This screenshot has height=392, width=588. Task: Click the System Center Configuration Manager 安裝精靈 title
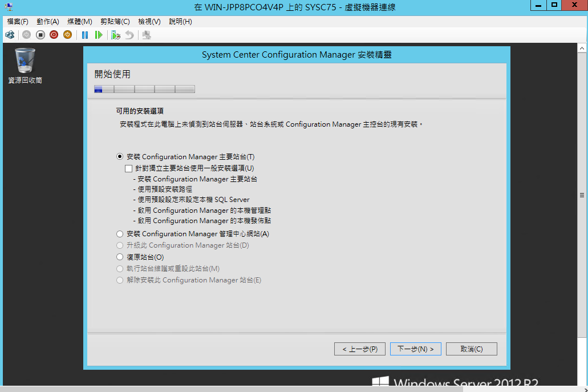[297, 55]
